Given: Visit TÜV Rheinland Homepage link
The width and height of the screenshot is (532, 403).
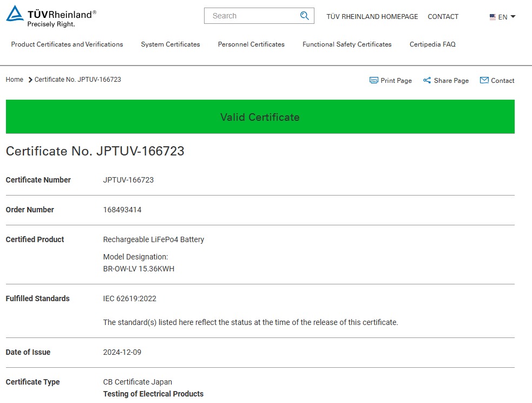Looking at the screenshot, I should [x=372, y=17].
